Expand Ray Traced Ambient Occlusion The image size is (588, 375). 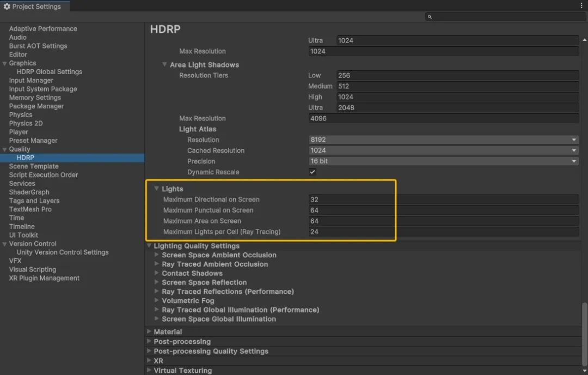pos(156,264)
